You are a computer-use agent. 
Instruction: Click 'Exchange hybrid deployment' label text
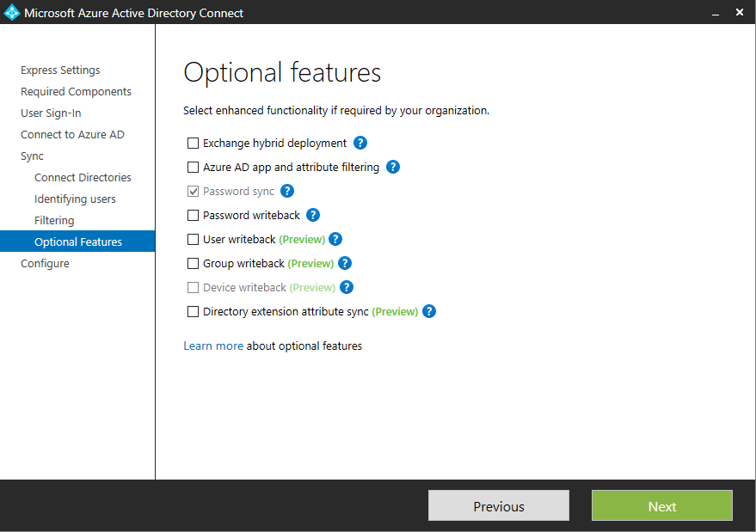coord(275,144)
